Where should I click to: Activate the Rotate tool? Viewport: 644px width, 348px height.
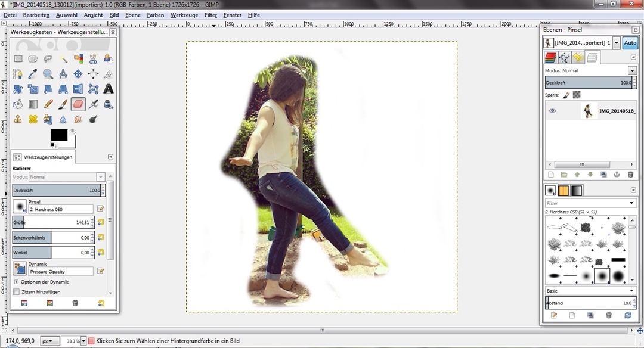point(18,89)
